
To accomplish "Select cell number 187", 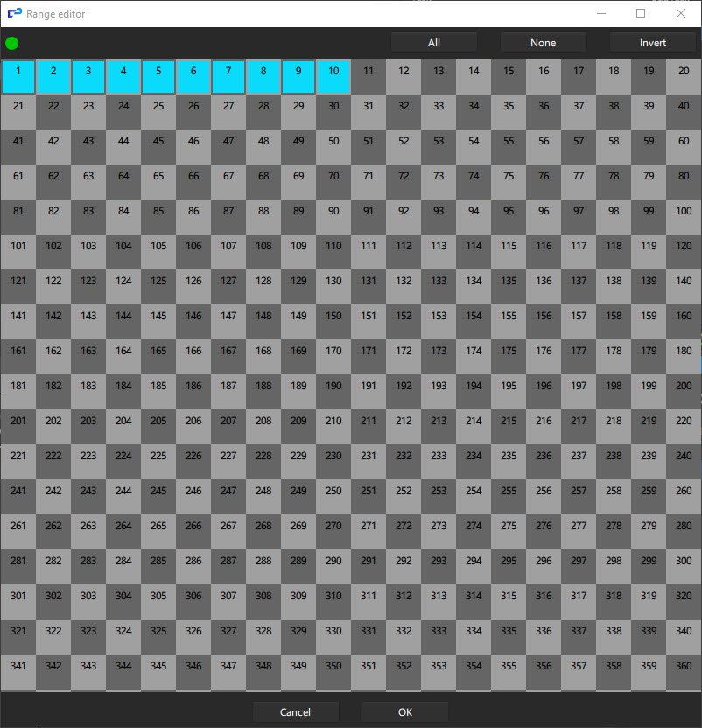I will tap(228, 386).
